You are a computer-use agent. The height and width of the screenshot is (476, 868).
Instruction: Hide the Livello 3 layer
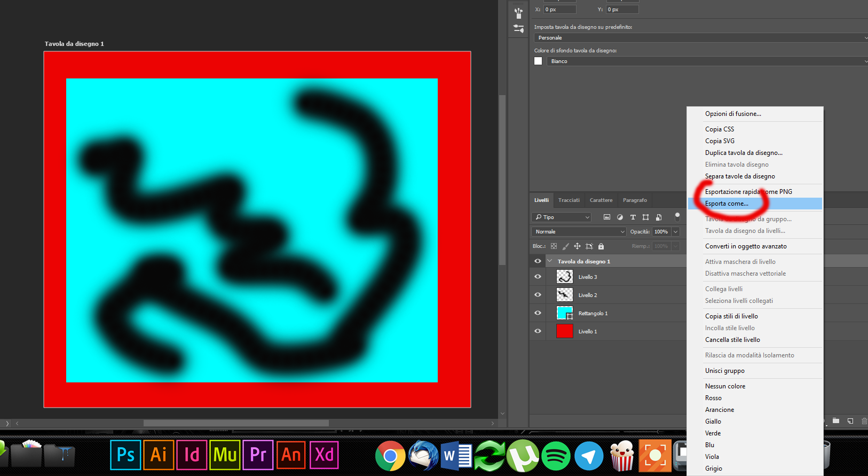[x=538, y=277]
